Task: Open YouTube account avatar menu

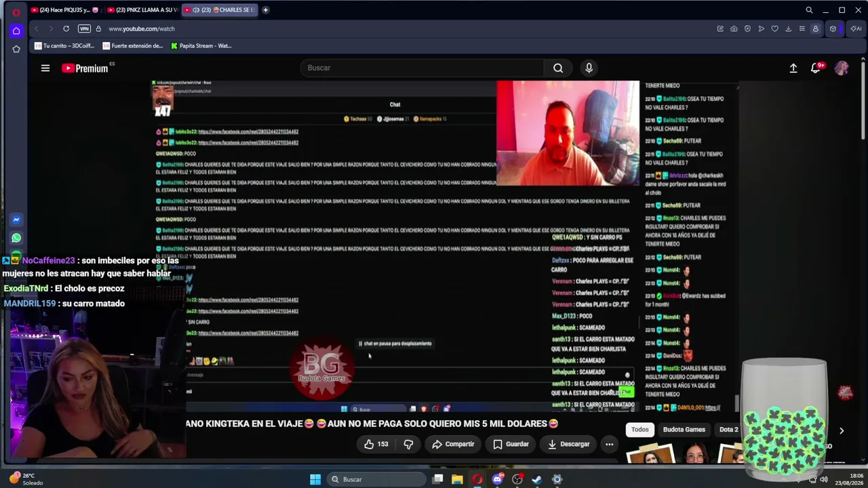Action: click(x=842, y=68)
